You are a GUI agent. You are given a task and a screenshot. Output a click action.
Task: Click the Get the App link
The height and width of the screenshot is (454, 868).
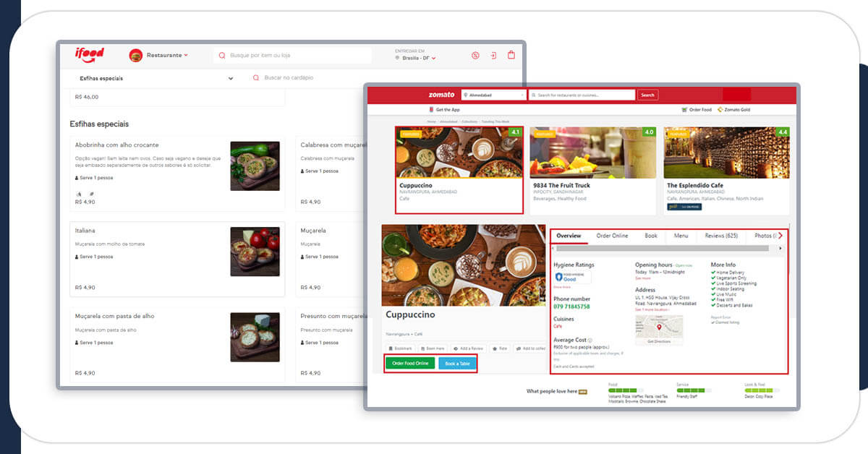click(444, 110)
